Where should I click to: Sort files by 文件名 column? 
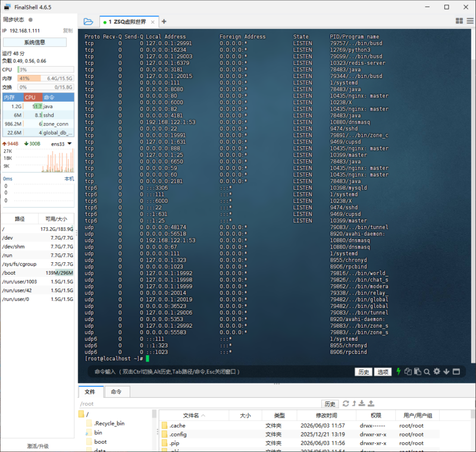tap(194, 415)
